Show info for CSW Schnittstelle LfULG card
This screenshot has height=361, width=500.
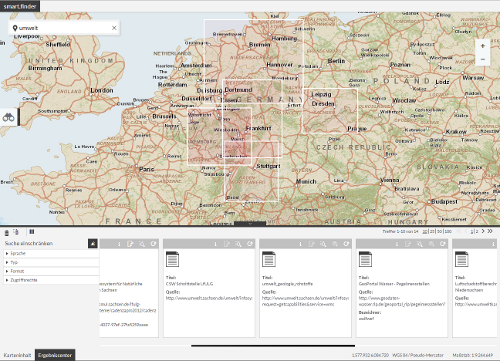click(215, 244)
